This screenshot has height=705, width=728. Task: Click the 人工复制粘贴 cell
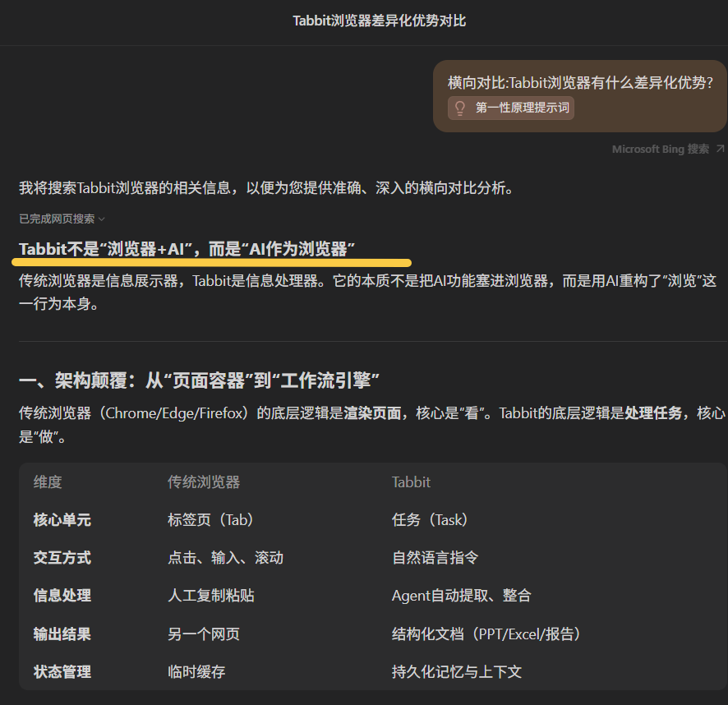211,596
